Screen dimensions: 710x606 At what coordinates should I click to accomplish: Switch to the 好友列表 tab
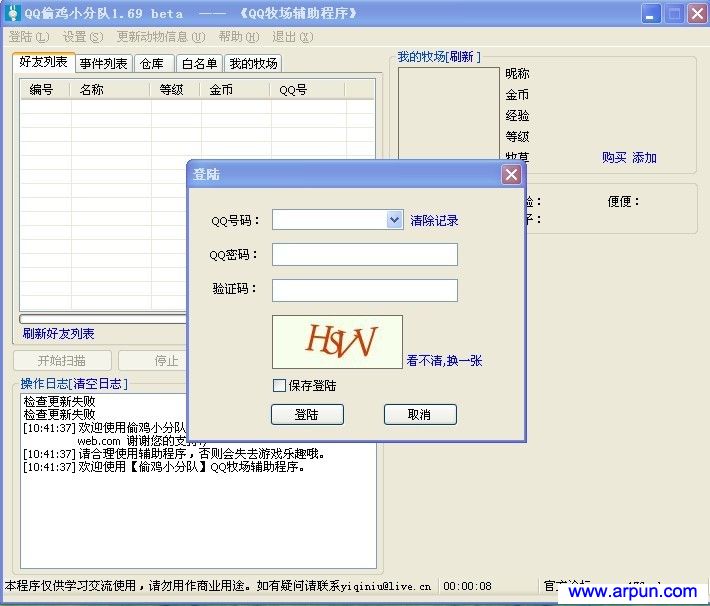[43, 62]
